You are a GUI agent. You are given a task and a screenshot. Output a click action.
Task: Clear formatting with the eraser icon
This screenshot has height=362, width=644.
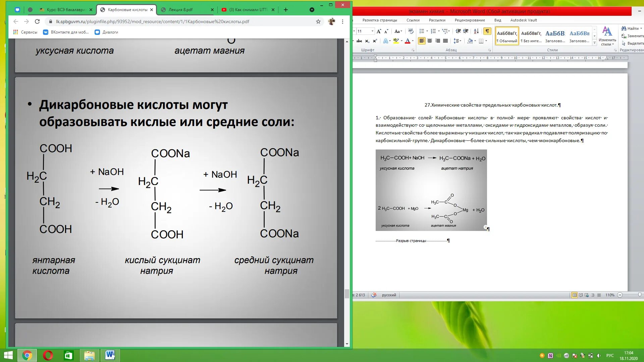pos(411,31)
